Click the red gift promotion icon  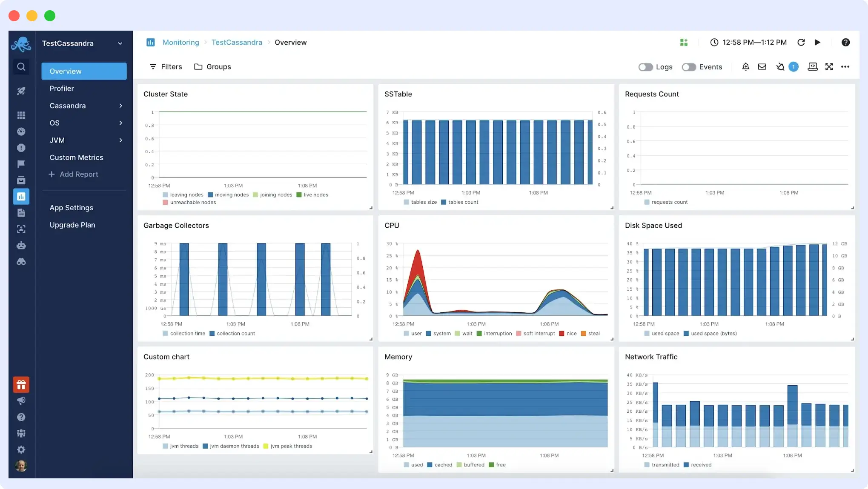pyautogui.click(x=21, y=384)
